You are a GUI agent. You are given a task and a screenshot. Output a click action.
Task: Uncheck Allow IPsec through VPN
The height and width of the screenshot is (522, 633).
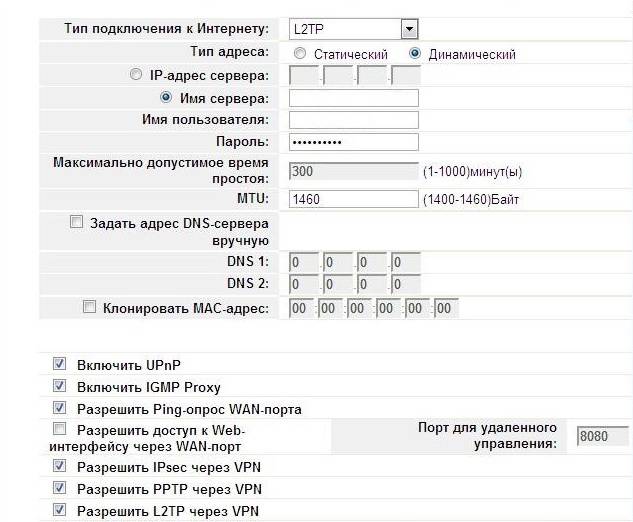coord(59,466)
